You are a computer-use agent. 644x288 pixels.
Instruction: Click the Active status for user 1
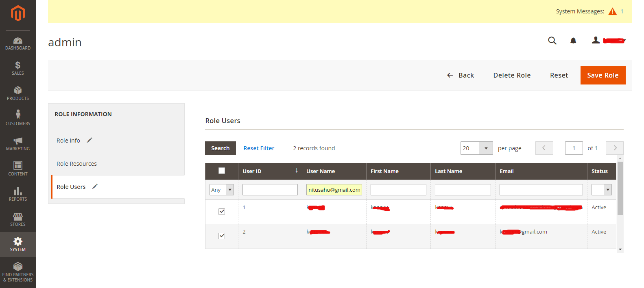pos(599,208)
